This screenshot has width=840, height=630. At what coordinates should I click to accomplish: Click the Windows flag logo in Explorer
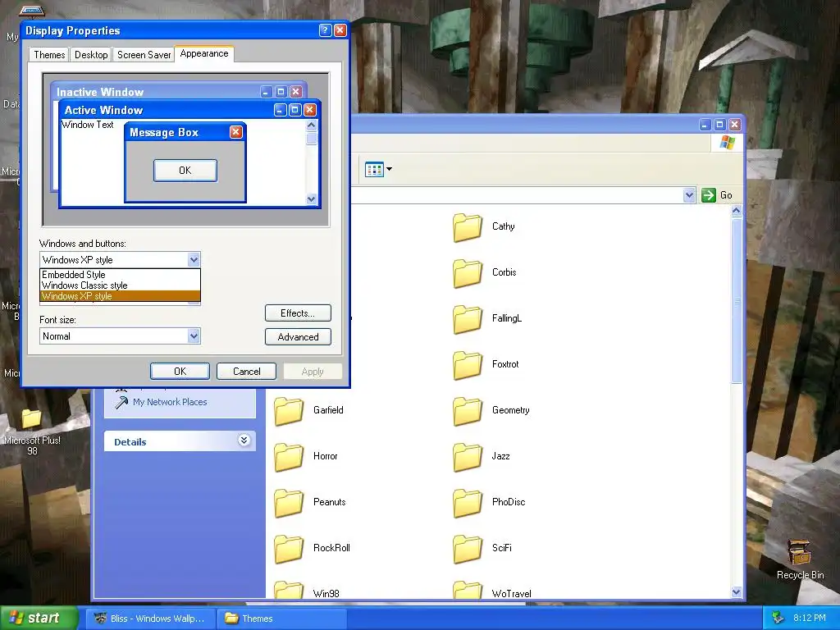click(728, 143)
